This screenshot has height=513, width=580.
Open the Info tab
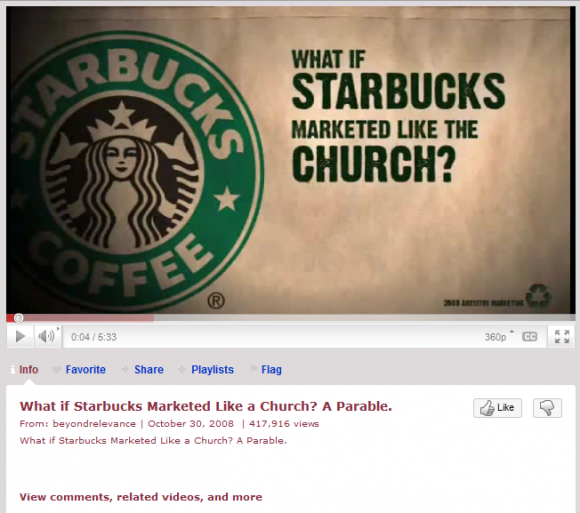[x=28, y=369]
